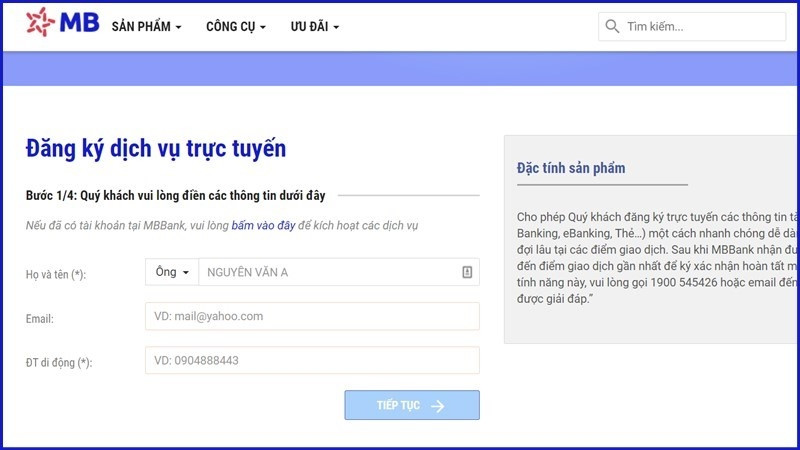Open the SẢN PHẨM menu

[x=146, y=27]
